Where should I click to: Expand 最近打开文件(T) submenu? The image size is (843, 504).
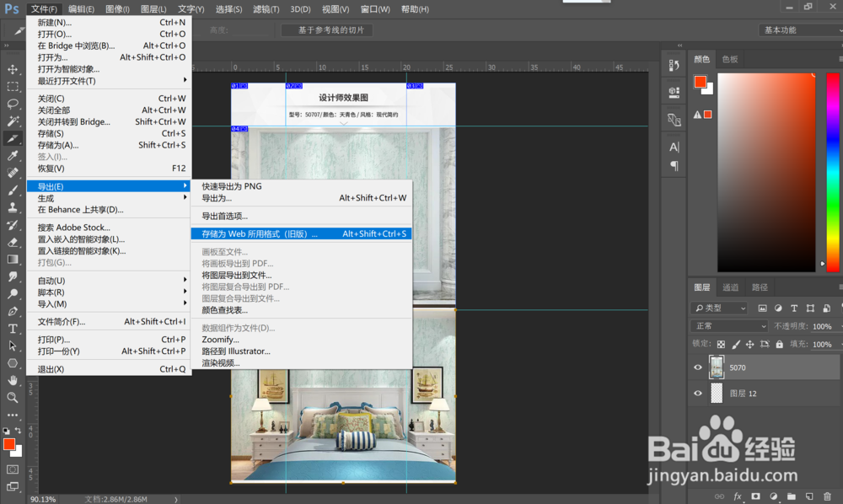(x=109, y=81)
